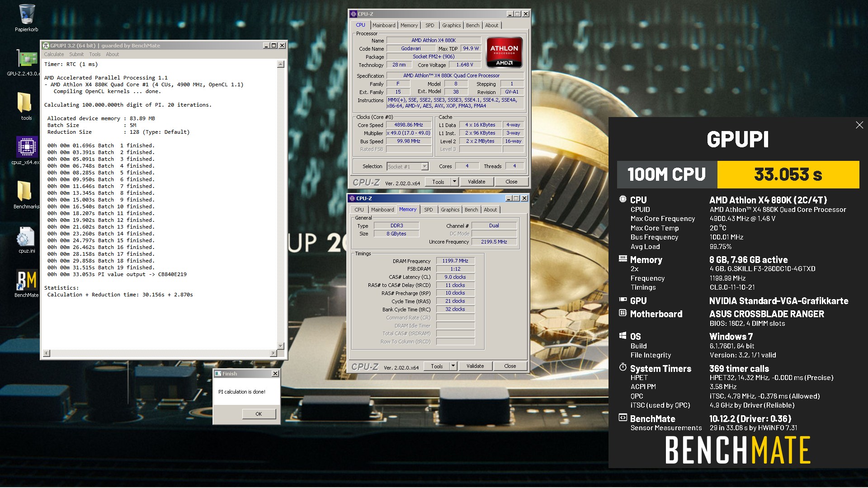Click the BenchMate version icon in panel

click(623, 418)
